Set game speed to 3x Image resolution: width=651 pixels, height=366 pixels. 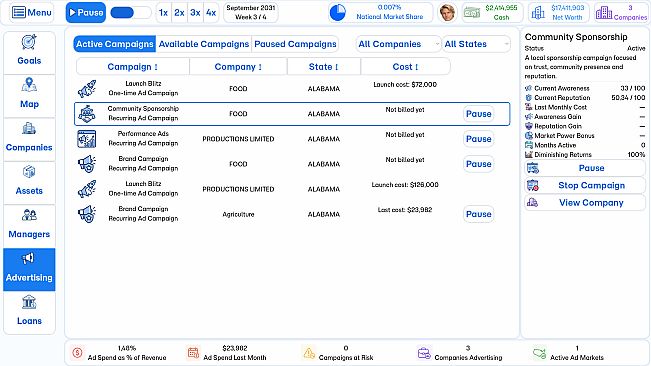pos(195,13)
